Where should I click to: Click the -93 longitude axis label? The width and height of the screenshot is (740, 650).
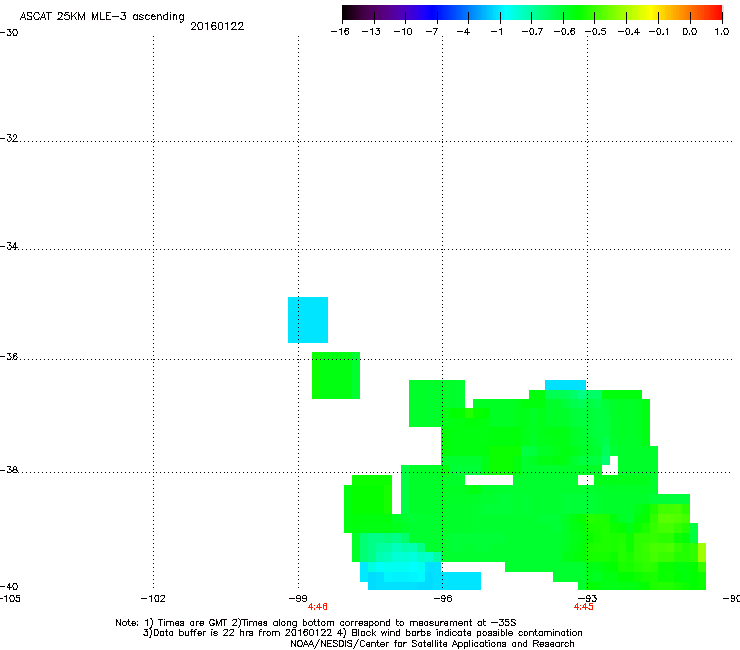(587, 599)
